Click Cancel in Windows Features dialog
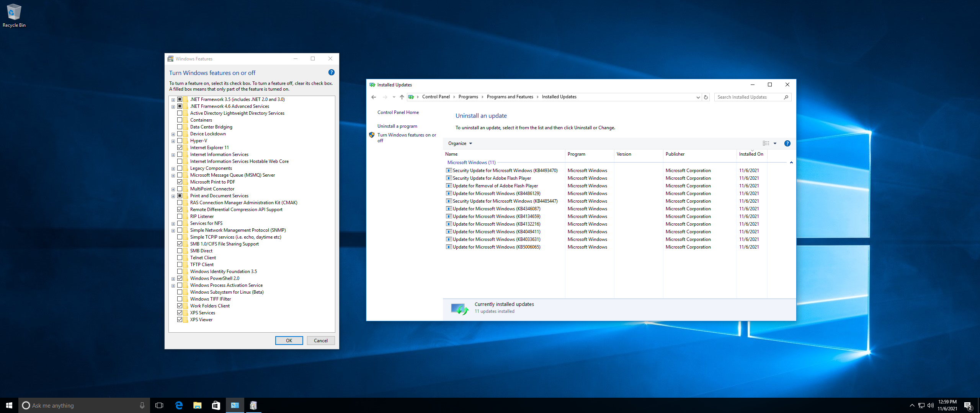Viewport: 980px width, 413px height. (321, 340)
